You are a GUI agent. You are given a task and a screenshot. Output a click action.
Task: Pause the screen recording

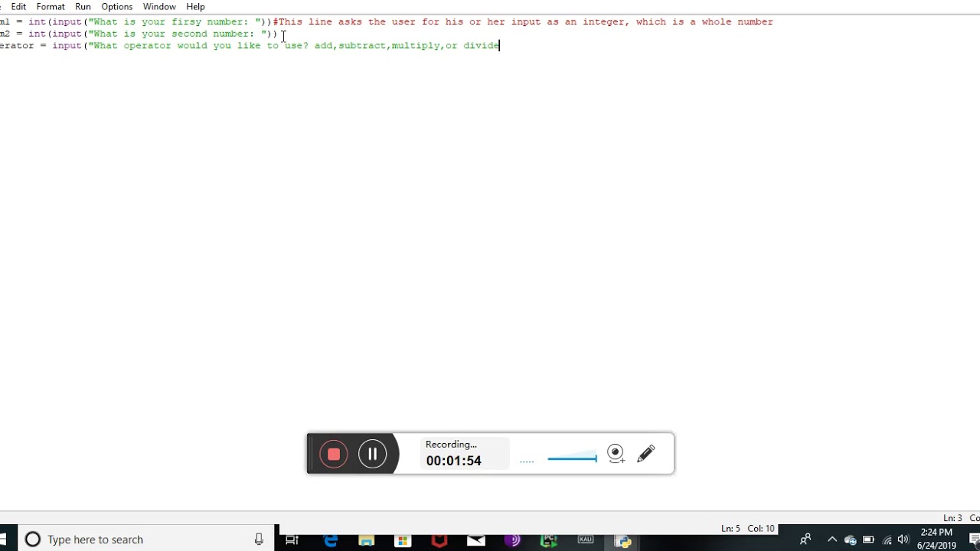point(373,454)
